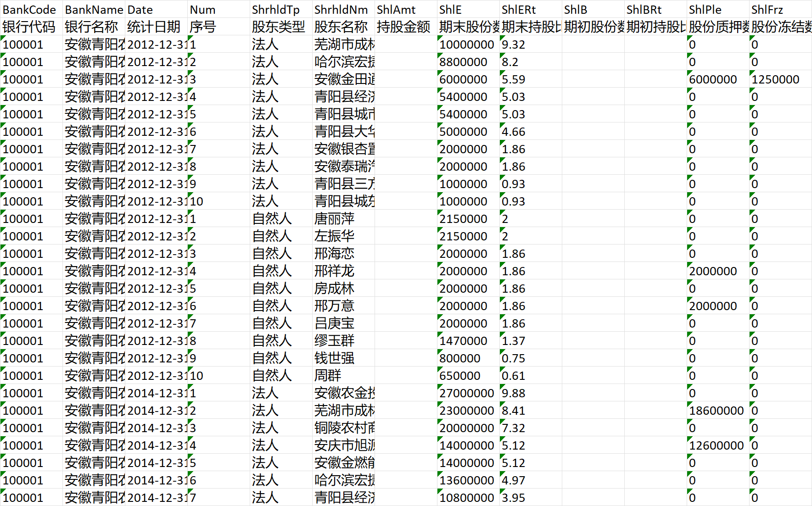Click the ShlPle header cell
The image size is (812, 506).
point(718,9)
